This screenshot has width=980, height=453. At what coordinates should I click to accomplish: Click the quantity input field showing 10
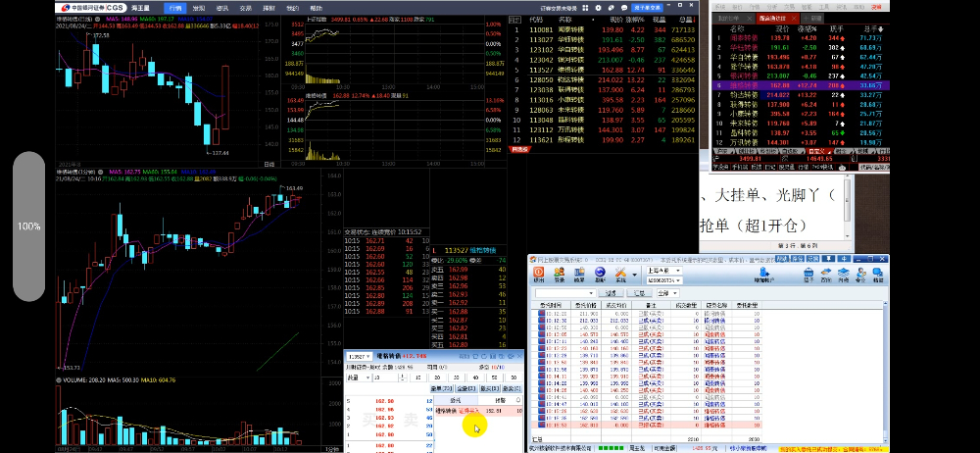click(386, 377)
